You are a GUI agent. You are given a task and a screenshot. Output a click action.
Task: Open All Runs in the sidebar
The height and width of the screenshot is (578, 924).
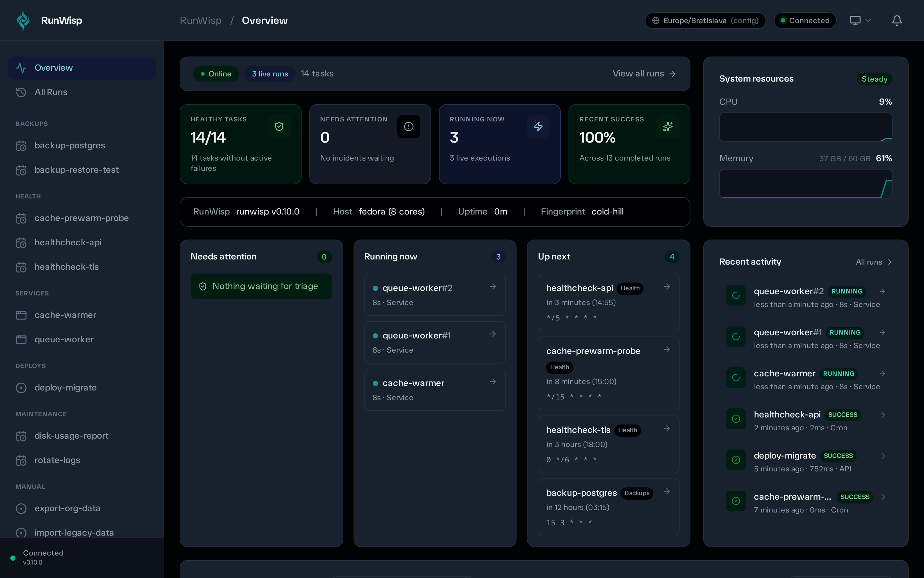point(82,92)
